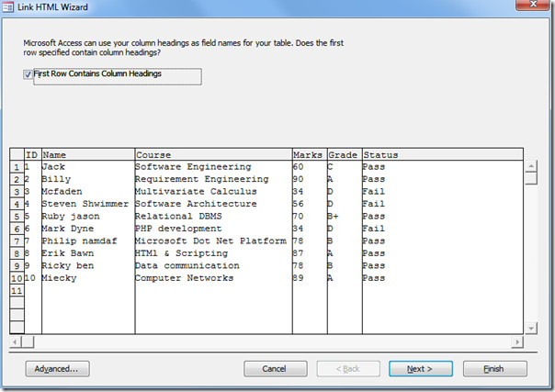Click the Philip namdaf name cell
Image resolution: width=555 pixels, height=392 pixels.
(88, 241)
